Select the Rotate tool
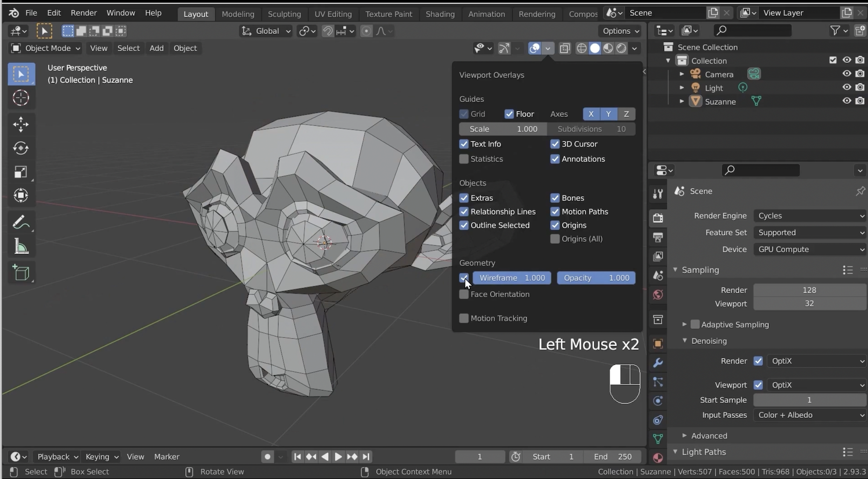 [x=21, y=148]
